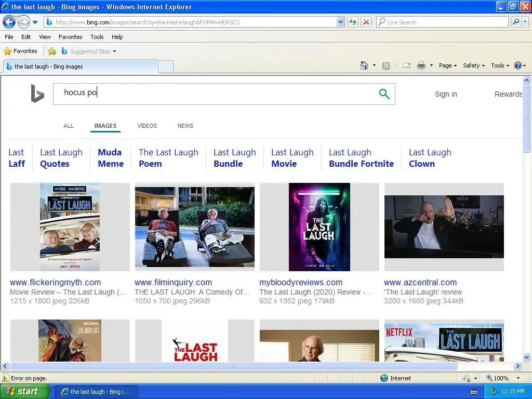This screenshot has height=399, width=532.
Task: Select 'the last laugh - Bing images' tab
Action: pos(81,66)
